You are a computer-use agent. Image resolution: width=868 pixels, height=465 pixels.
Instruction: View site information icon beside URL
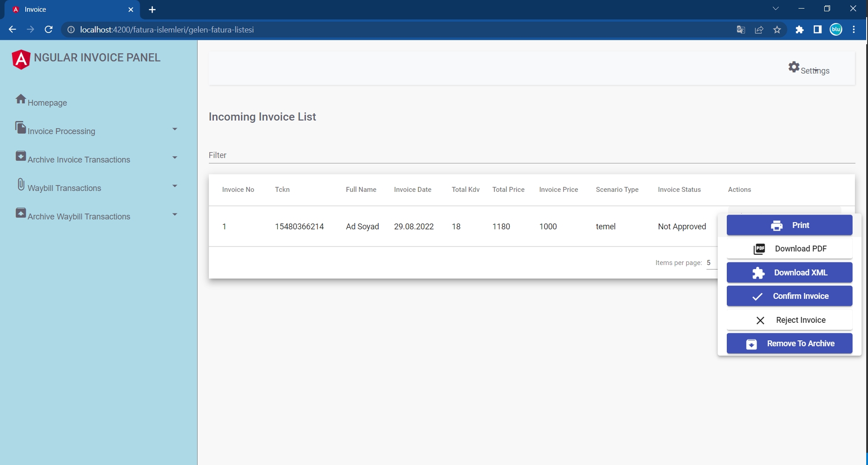[x=71, y=30]
